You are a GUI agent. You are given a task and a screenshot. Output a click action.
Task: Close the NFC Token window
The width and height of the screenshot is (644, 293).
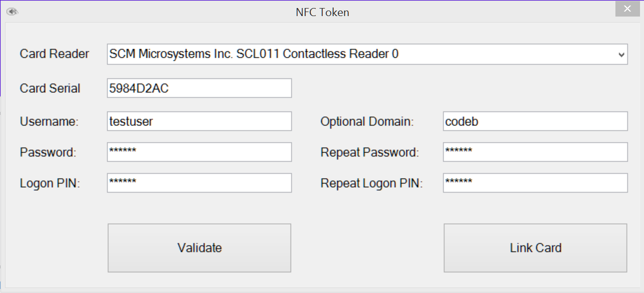point(627,9)
